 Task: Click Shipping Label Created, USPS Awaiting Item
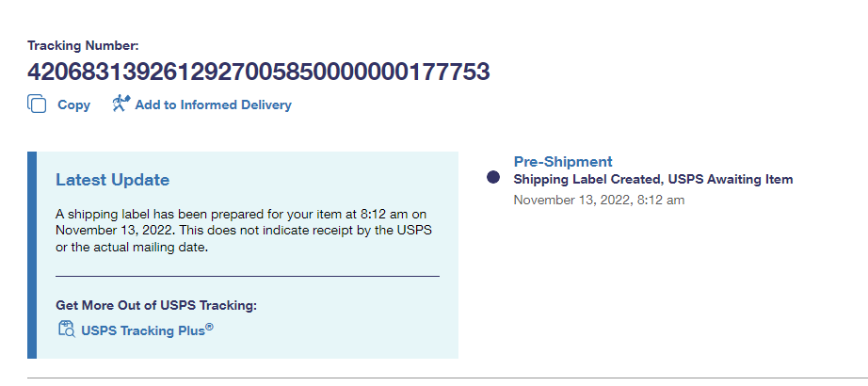pyautogui.click(x=653, y=179)
